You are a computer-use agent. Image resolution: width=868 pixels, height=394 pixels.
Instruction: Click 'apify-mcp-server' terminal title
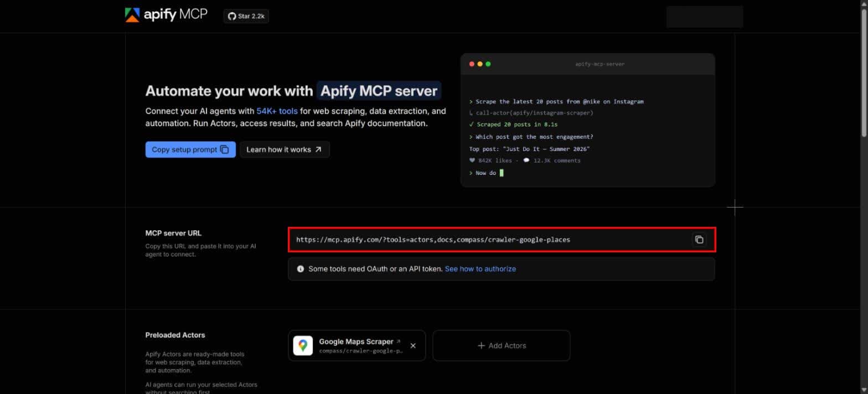click(x=600, y=64)
